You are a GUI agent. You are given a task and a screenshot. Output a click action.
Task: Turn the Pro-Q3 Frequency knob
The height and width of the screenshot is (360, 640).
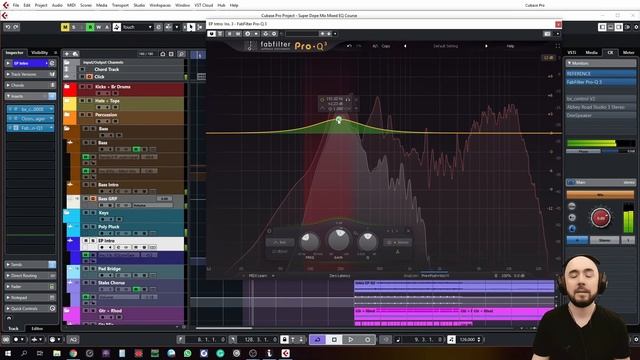point(310,242)
